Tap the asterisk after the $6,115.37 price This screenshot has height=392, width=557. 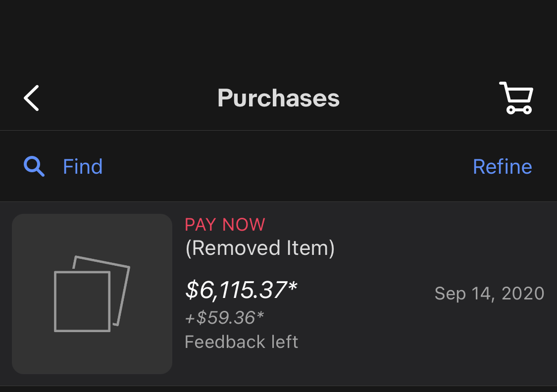tap(292, 287)
